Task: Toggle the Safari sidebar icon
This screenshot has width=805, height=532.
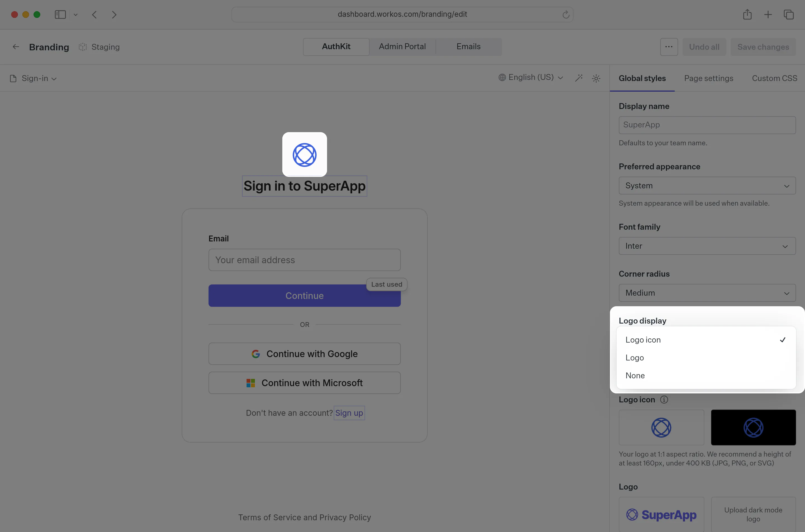Action: pyautogui.click(x=60, y=15)
